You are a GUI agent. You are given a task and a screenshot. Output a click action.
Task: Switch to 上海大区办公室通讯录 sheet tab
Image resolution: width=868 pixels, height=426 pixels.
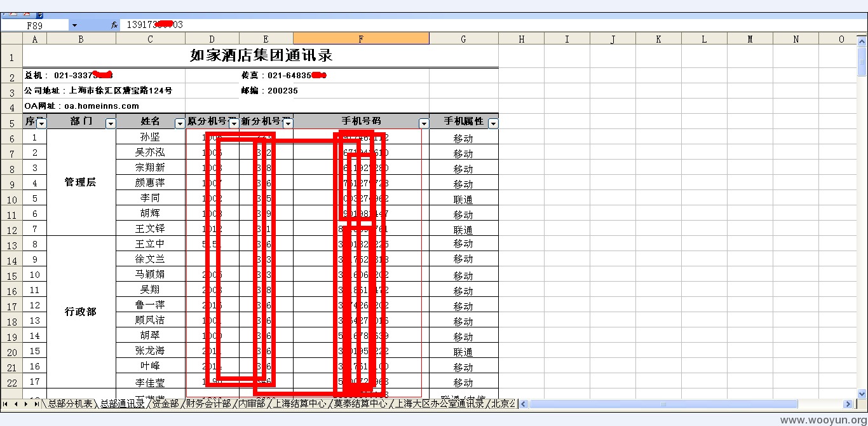coord(439,404)
